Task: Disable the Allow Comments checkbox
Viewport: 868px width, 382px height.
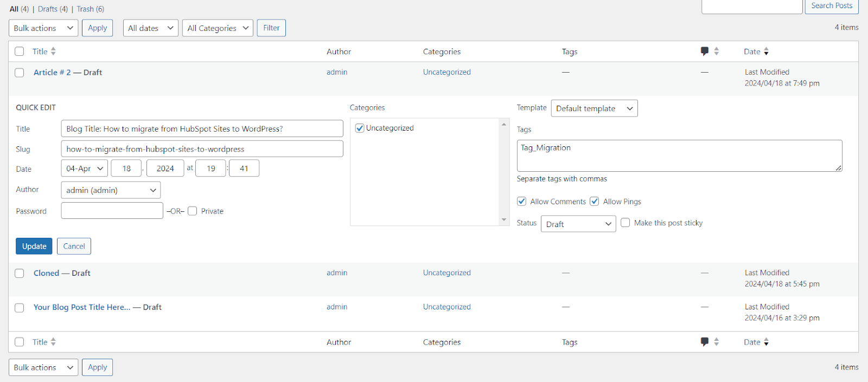Action: (x=522, y=202)
